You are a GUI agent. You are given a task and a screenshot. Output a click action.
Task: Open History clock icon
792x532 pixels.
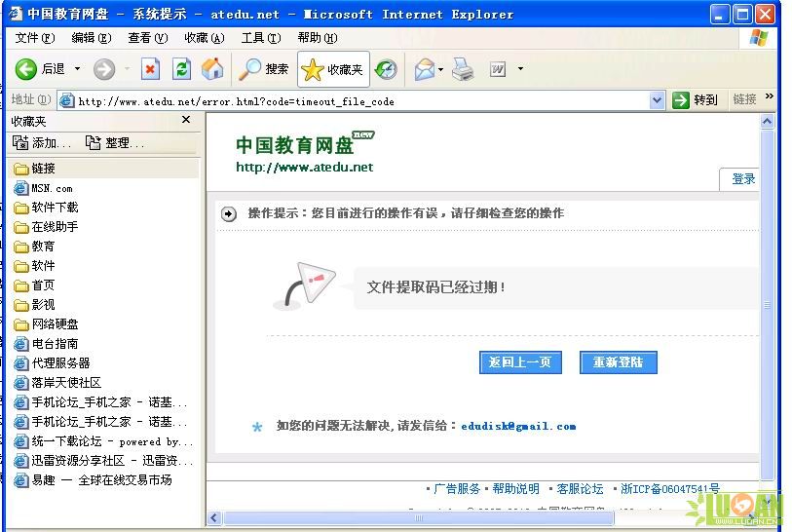[x=386, y=69]
